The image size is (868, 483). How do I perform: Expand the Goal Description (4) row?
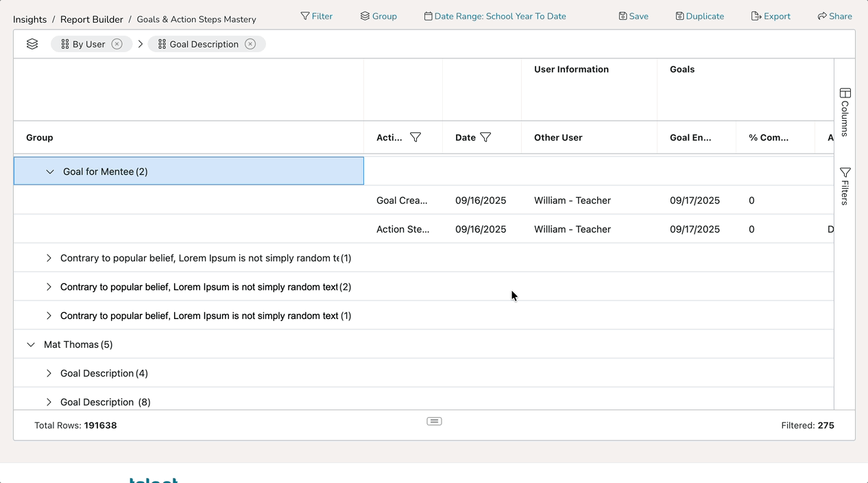(49, 373)
